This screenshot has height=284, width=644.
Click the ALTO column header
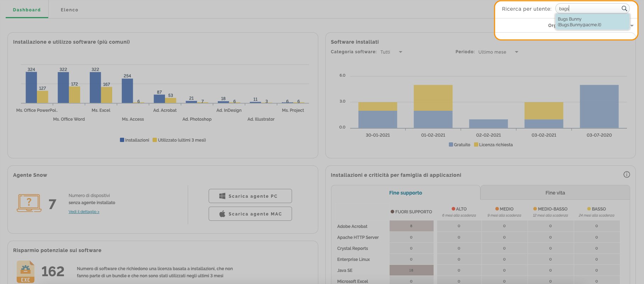pos(459,209)
